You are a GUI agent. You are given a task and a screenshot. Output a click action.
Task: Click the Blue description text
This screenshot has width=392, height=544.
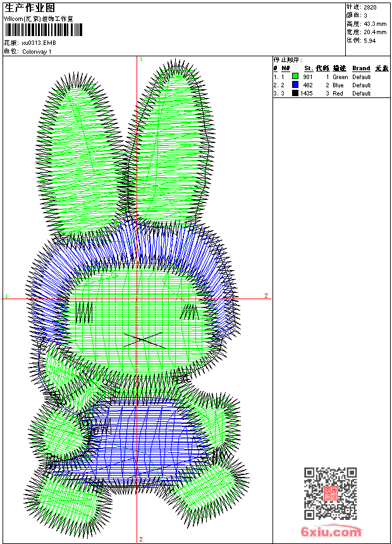click(338, 85)
